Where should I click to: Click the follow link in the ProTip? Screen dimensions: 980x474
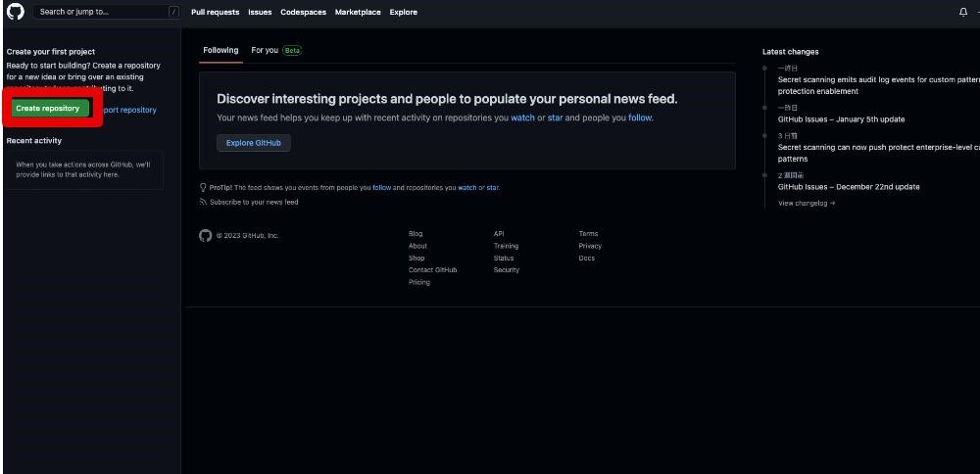pos(382,187)
